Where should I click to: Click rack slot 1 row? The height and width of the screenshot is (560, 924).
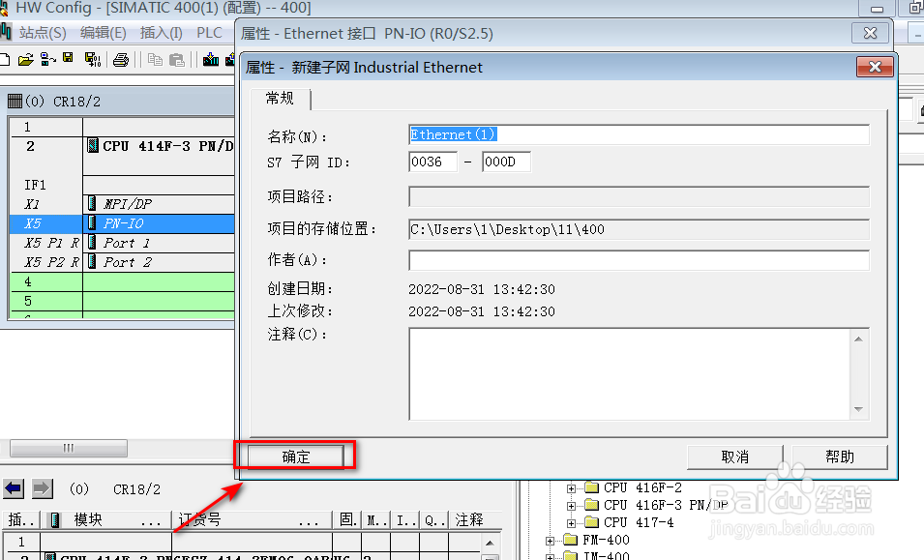(123, 127)
